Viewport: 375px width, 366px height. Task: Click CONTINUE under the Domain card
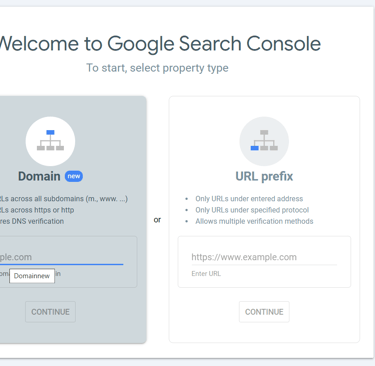(50, 312)
